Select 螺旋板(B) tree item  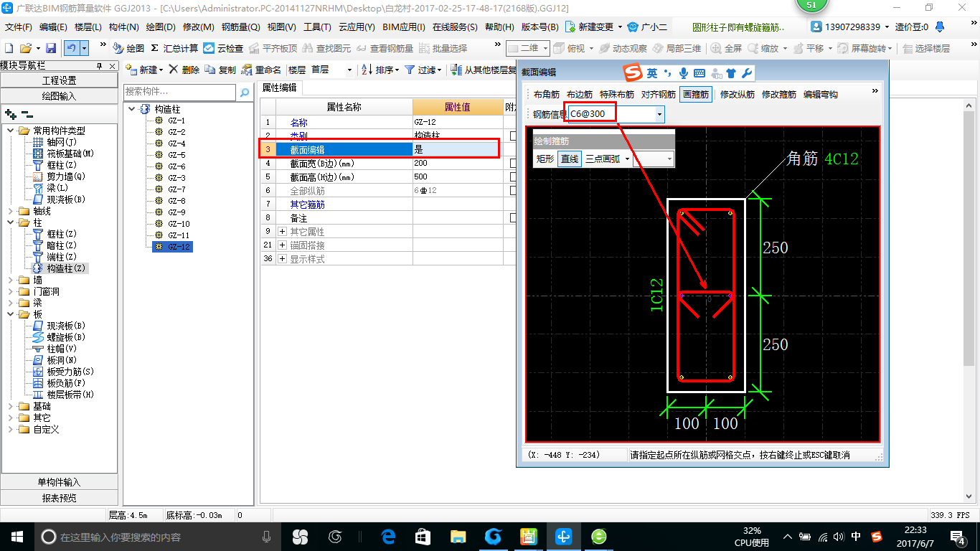[66, 337]
